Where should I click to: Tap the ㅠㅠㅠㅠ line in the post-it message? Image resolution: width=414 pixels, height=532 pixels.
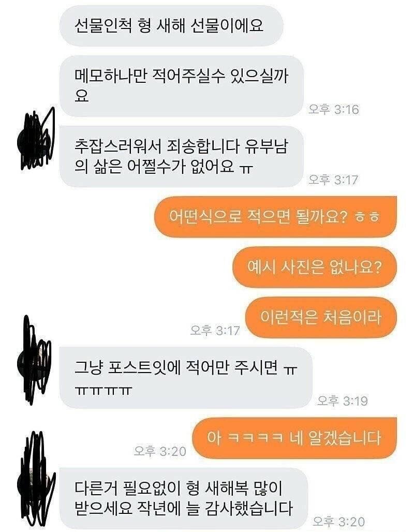102,391
